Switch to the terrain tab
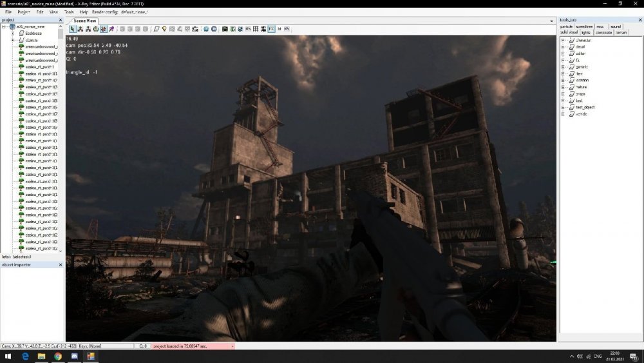The width and height of the screenshot is (644, 363). pyautogui.click(x=621, y=32)
